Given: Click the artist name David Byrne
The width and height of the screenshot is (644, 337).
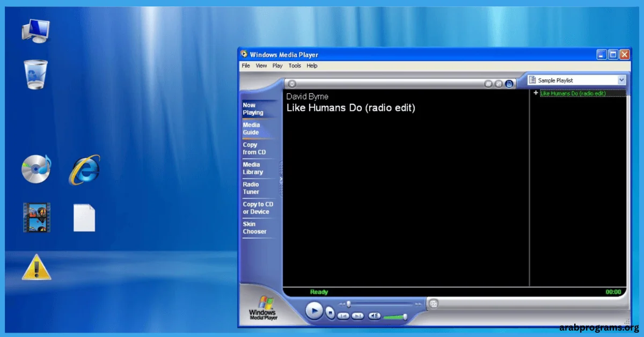Looking at the screenshot, I should coord(308,97).
